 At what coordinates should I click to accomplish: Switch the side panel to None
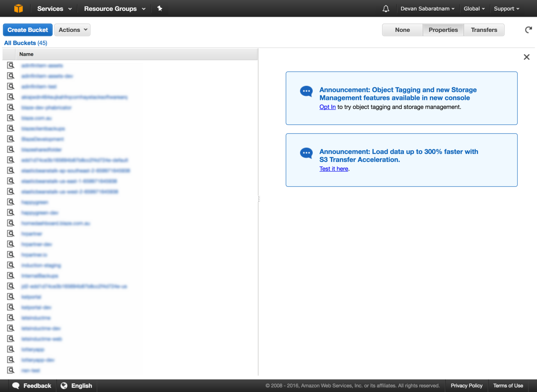click(x=402, y=30)
